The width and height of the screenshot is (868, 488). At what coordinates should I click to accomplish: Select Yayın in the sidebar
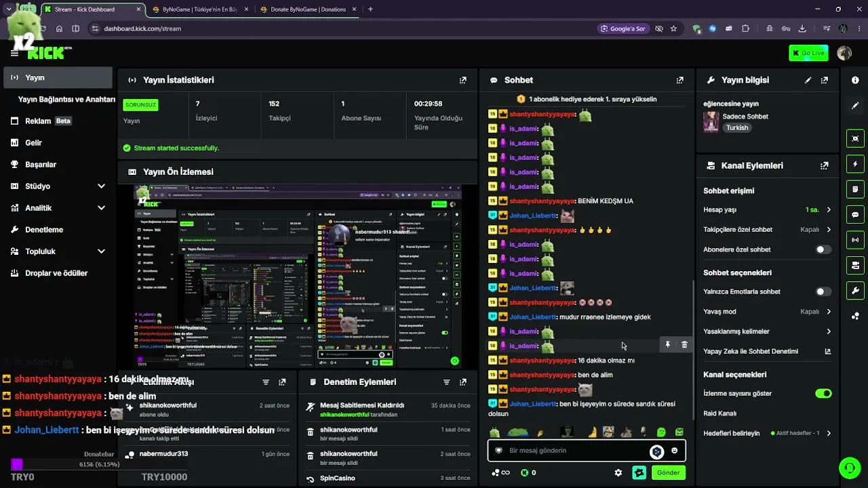click(x=59, y=78)
